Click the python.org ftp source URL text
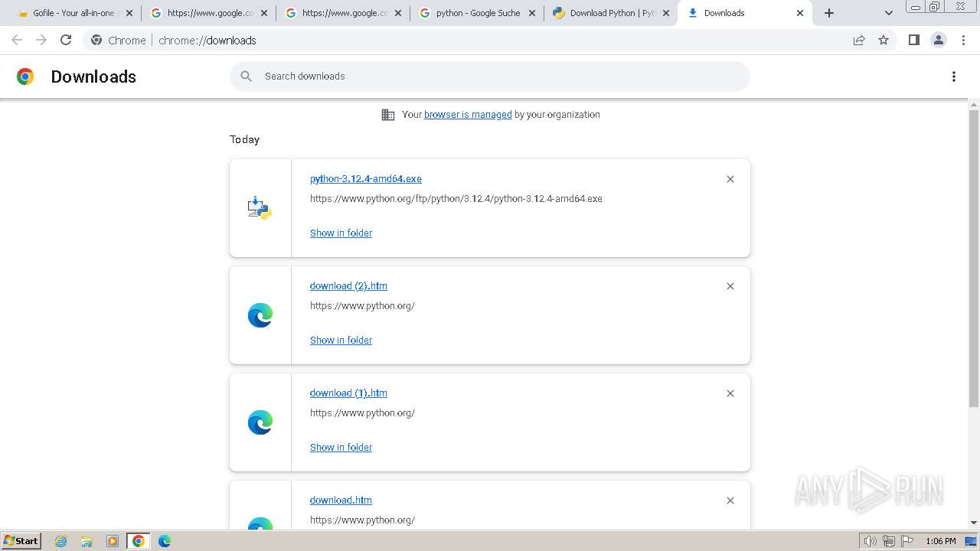Screen dimensions: 980x551 (x=456, y=199)
